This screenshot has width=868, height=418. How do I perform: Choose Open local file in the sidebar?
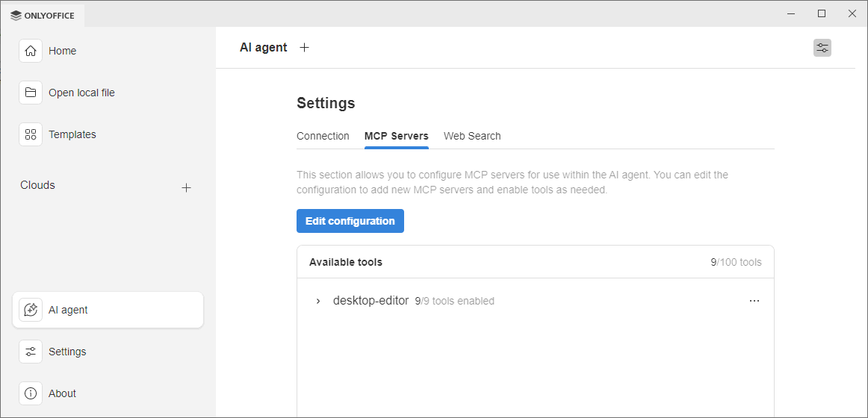(x=108, y=93)
